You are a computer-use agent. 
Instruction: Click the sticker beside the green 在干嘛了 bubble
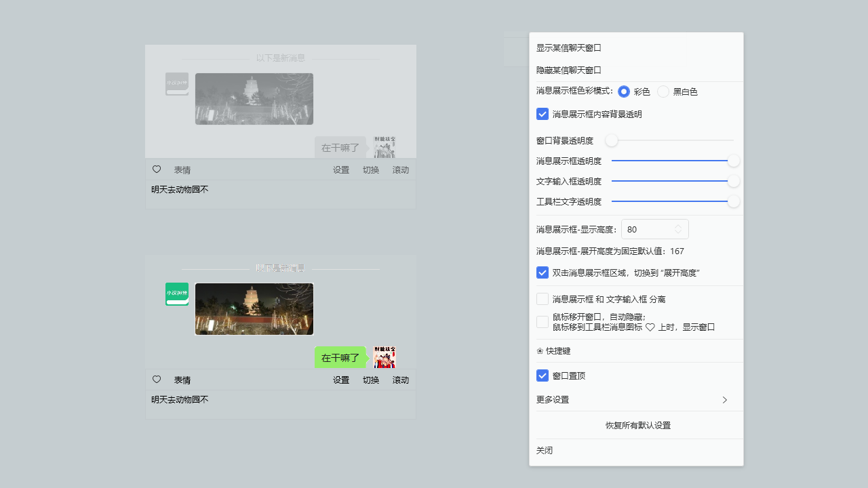coord(384,357)
